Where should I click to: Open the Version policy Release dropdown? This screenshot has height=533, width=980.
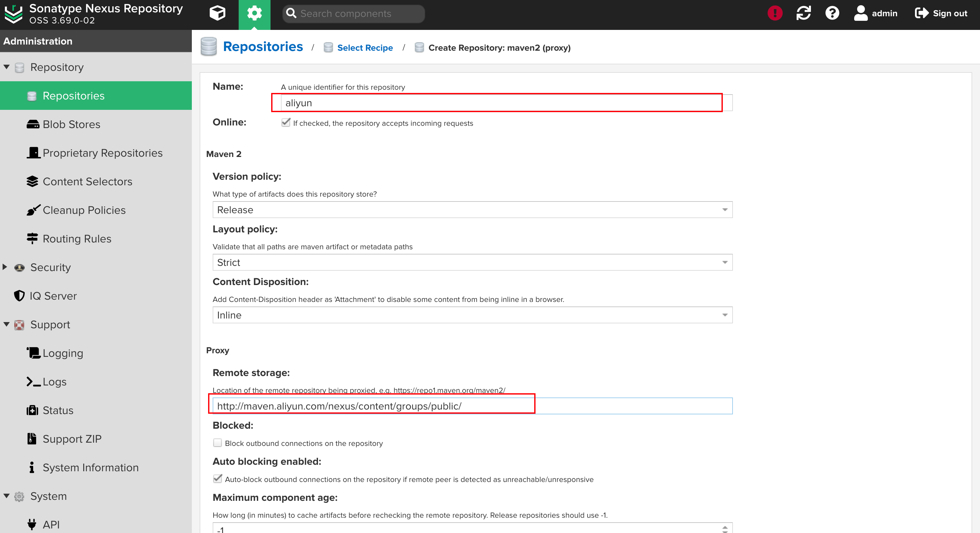click(x=472, y=210)
